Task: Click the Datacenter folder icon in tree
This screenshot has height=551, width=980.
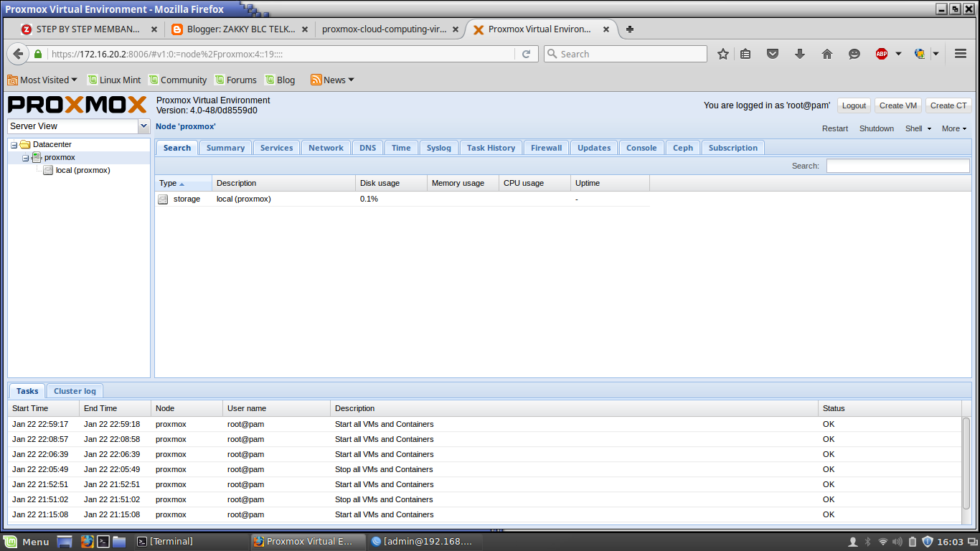Action: tap(25, 144)
